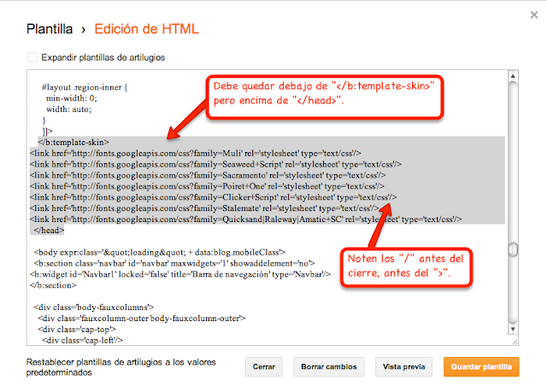The image size is (547, 392).
Task: Click the Sacramento font link line
Action: [208, 175]
